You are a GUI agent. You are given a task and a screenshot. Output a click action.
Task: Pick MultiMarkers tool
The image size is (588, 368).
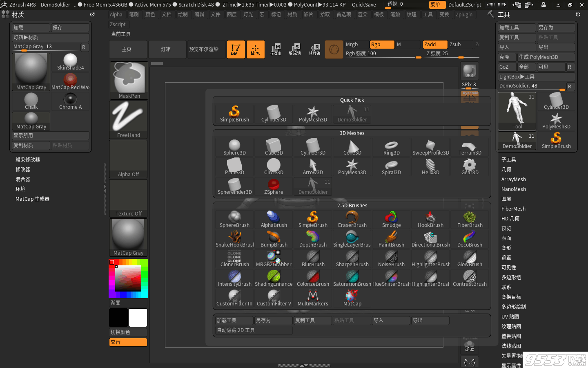pyautogui.click(x=313, y=298)
